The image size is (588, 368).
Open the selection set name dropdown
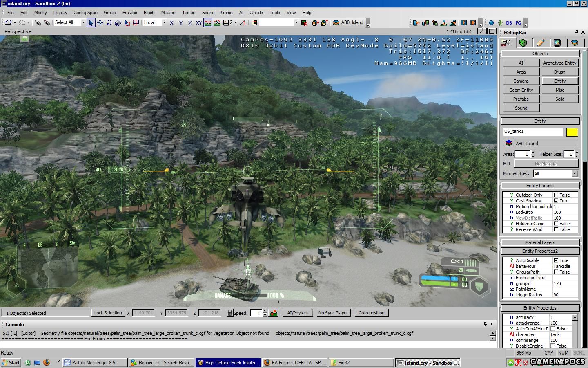point(296,22)
